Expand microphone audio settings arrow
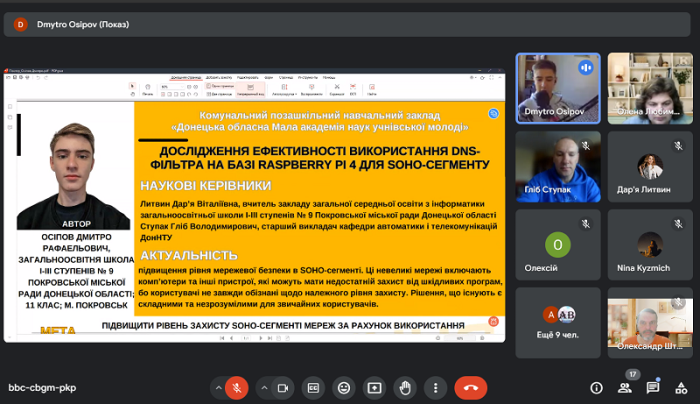 click(215, 387)
